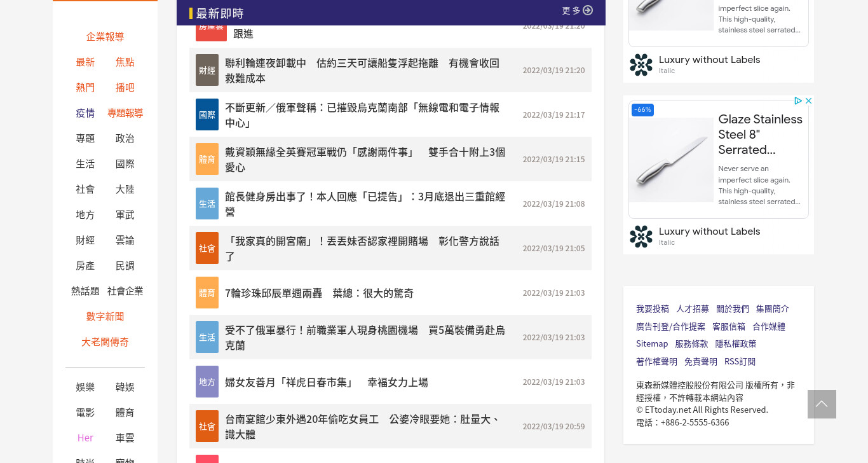This screenshot has width=868, height=463.
Task: Click the 生活 tag beside 前職業軍人 story
Action: [207, 337]
